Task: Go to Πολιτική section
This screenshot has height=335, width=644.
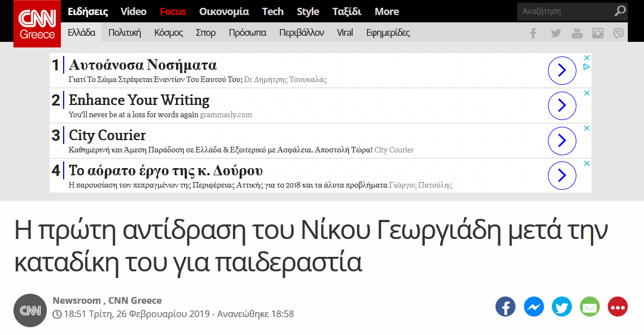Action: 125,32
